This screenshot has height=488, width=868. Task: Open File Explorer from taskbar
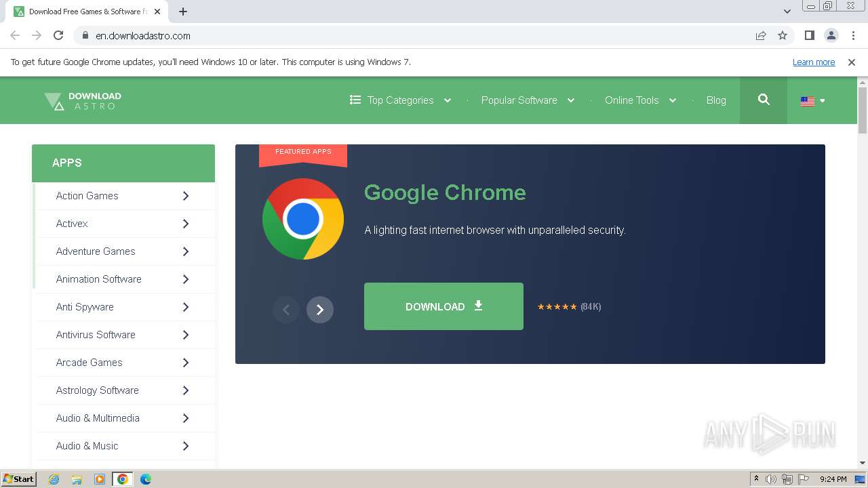click(x=77, y=479)
